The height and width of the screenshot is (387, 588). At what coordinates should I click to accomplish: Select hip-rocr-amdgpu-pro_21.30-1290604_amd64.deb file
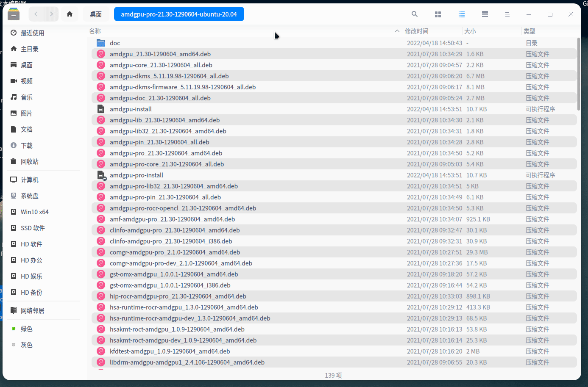click(334, 296)
